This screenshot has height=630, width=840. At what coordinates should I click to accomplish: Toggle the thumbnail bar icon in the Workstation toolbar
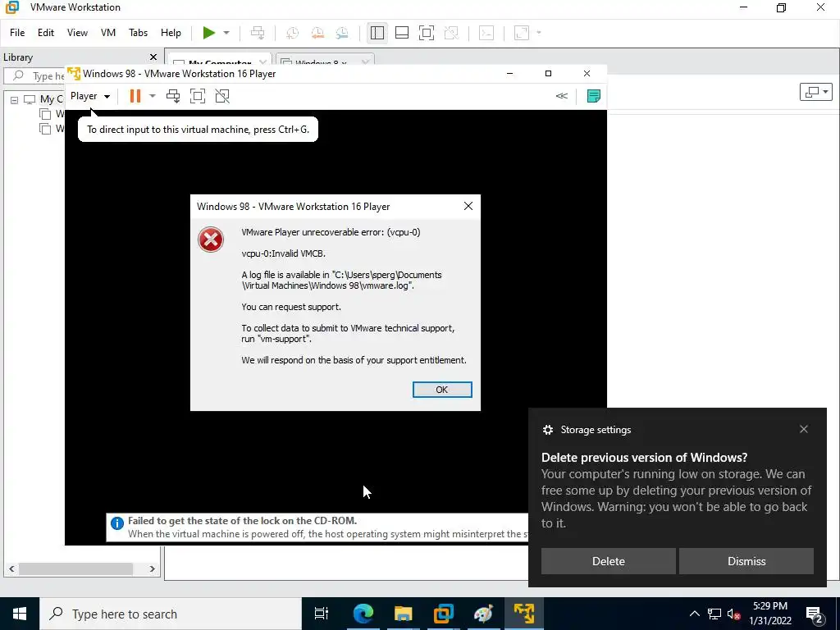(402, 33)
